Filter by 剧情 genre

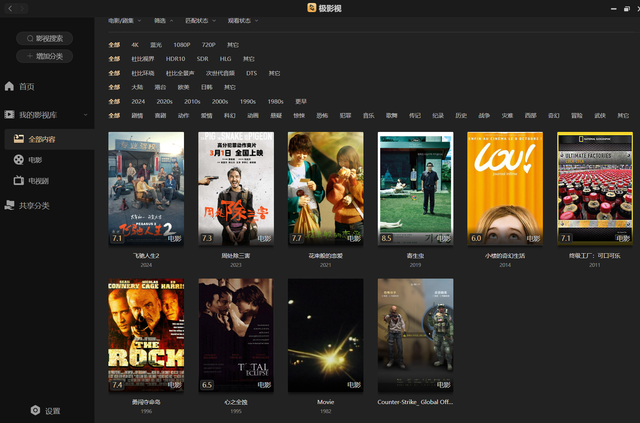[137, 116]
